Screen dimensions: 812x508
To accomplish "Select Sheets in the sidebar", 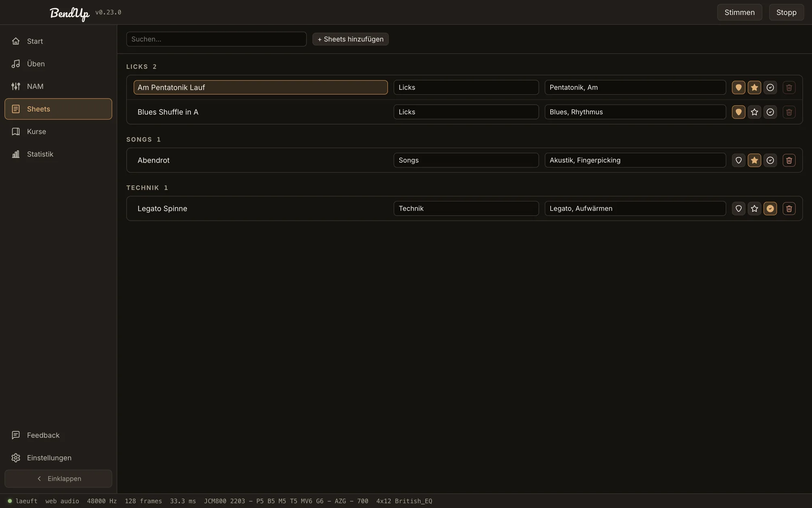I will point(58,109).
